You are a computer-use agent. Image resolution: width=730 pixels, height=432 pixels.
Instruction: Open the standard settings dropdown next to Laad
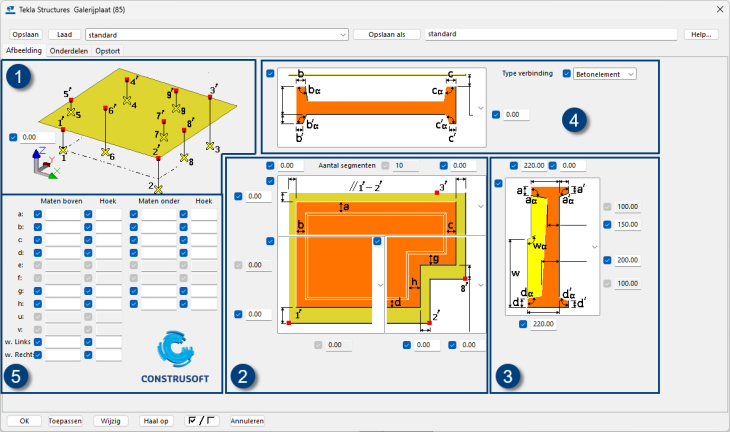pyautogui.click(x=217, y=34)
